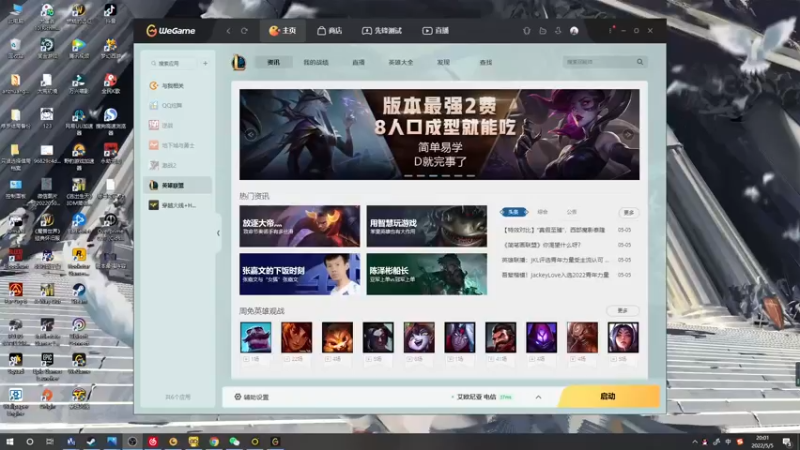Switch to the 直播 tab in game page
Image resolution: width=800 pixels, height=450 pixels.
tap(358, 62)
